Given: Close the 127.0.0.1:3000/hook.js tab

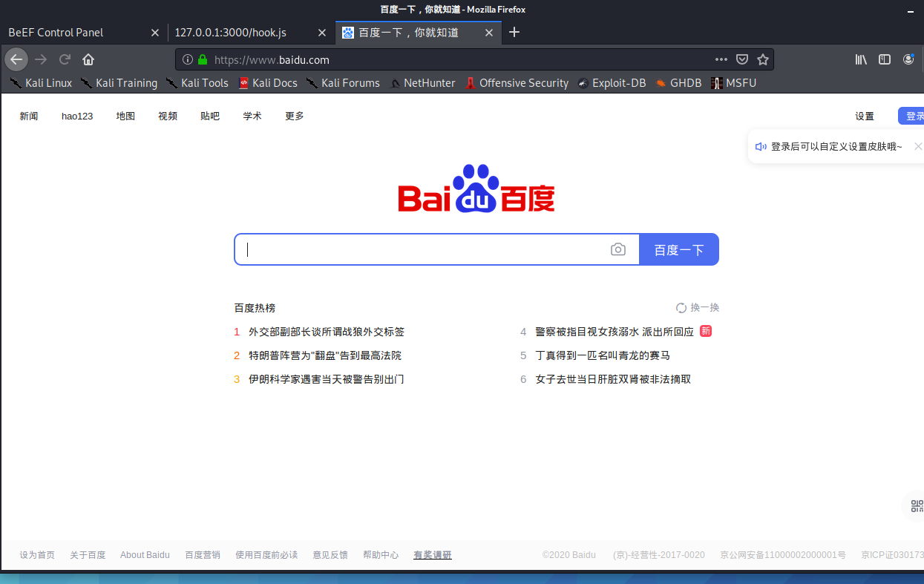Looking at the screenshot, I should coord(322,33).
